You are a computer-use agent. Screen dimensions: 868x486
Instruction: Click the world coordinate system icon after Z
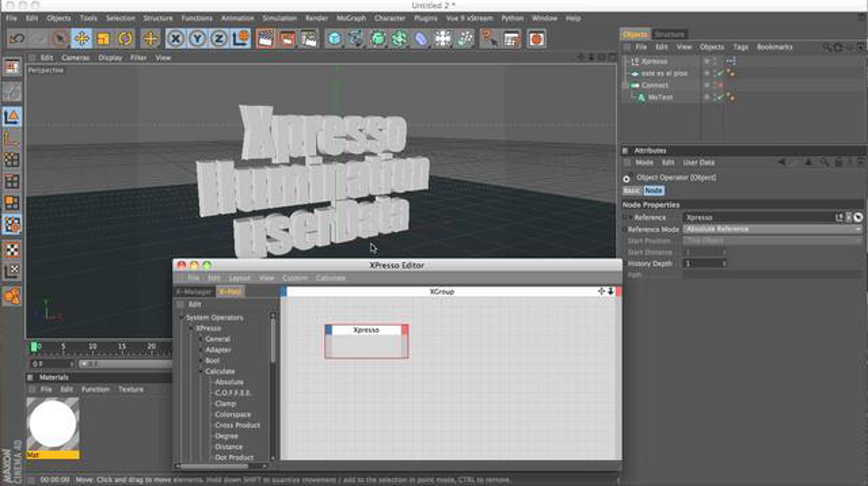pos(241,38)
